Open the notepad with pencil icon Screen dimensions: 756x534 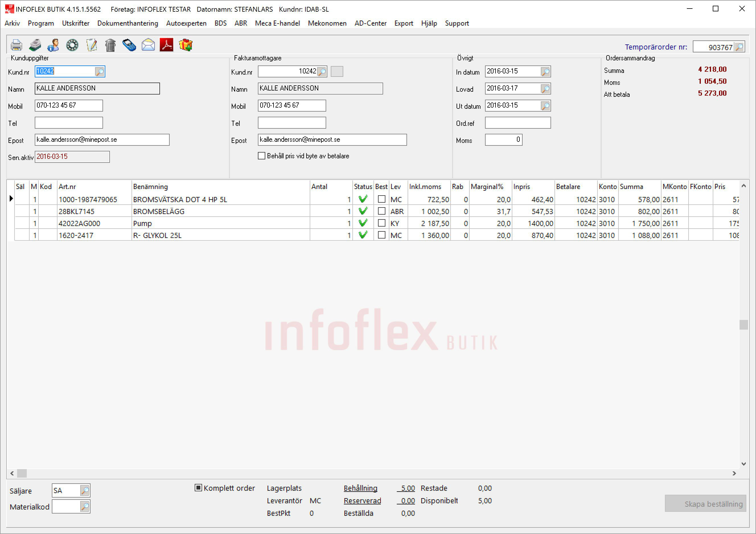[x=92, y=45]
